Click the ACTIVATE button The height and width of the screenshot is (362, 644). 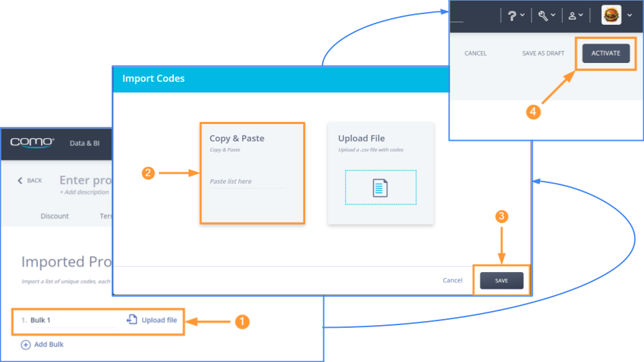[x=606, y=54]
